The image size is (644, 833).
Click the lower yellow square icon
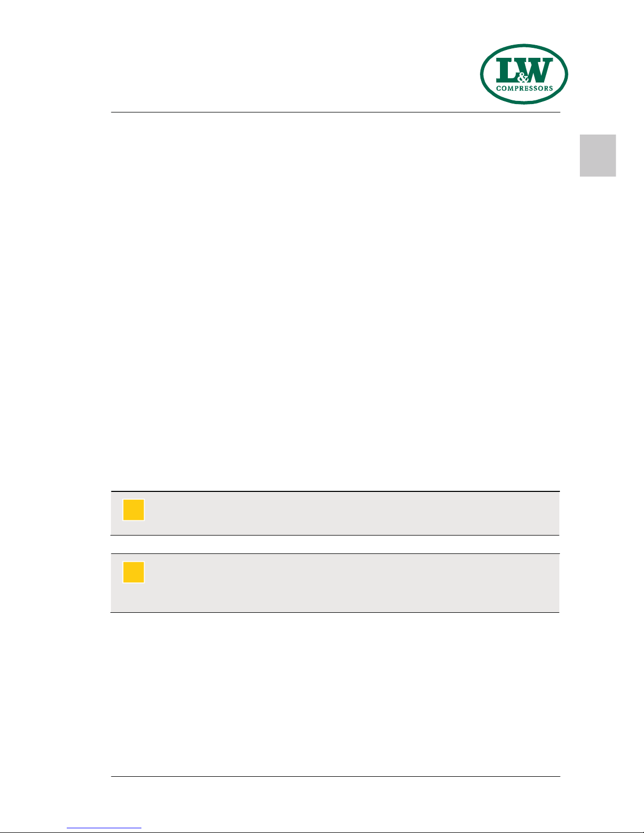[x=134, y=572]
